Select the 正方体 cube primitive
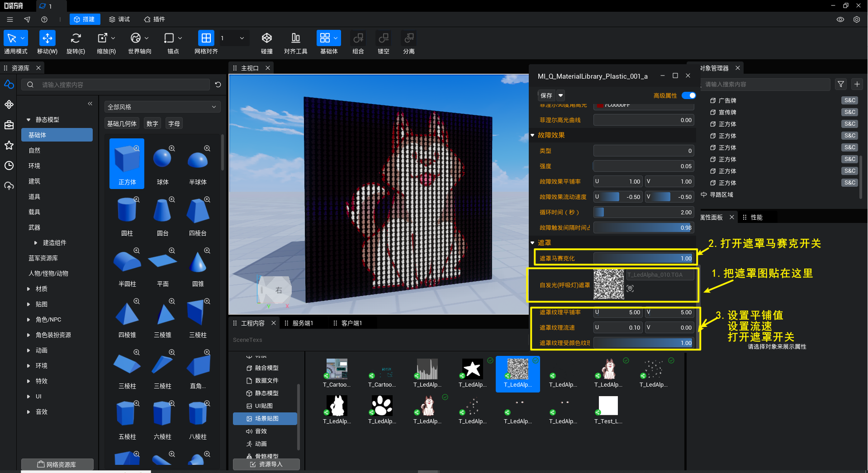 click(127, 163)
